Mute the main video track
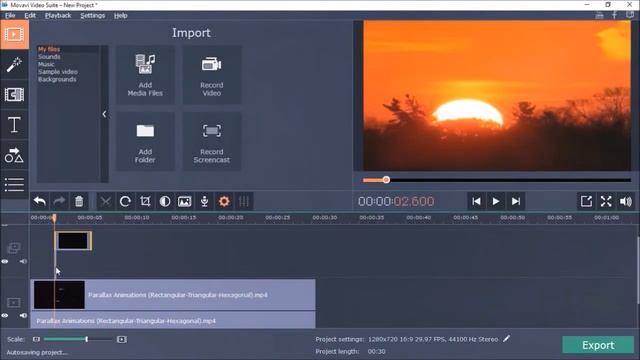 click(23, 316)
